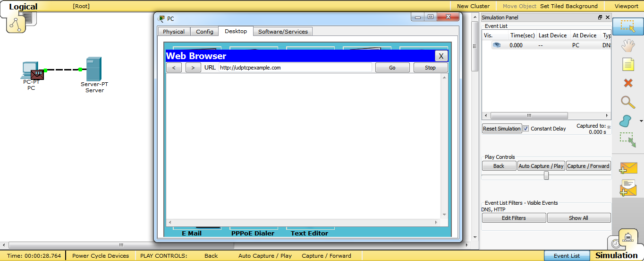
Task: Click the packet envelope on the PC
Action: tap(37, 74)
